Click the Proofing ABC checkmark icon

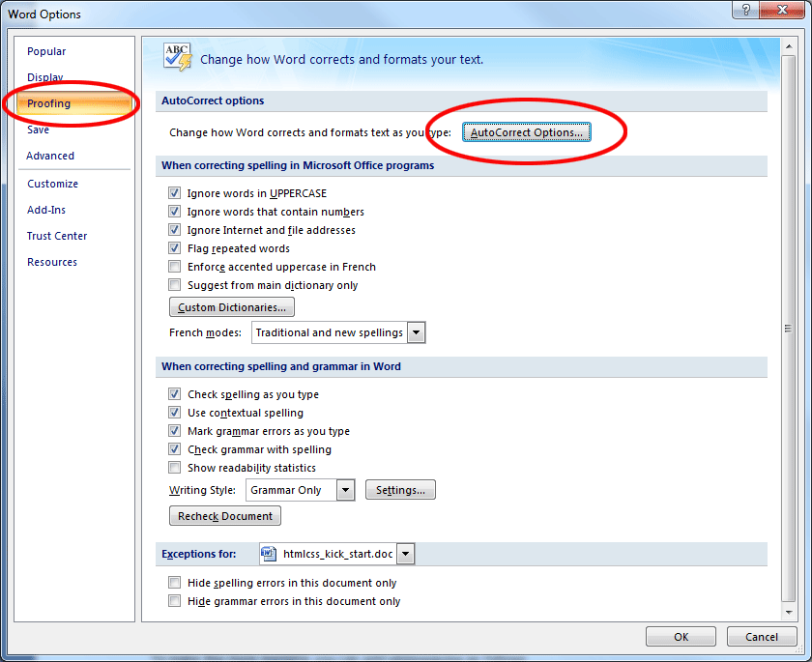pos(177,57)
